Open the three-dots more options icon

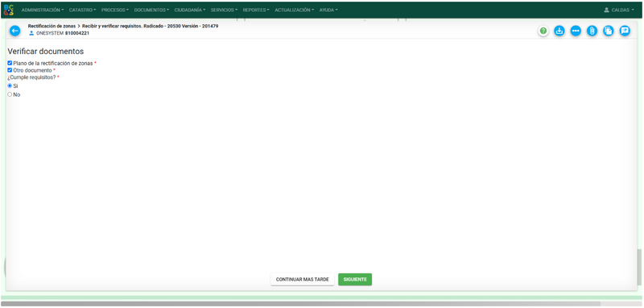tap(576, 31)
